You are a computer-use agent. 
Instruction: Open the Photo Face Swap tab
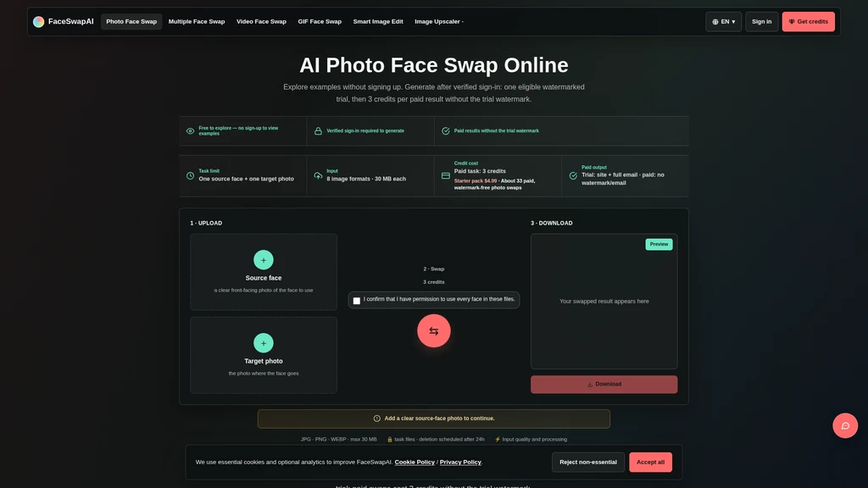[x=131, y=21]
